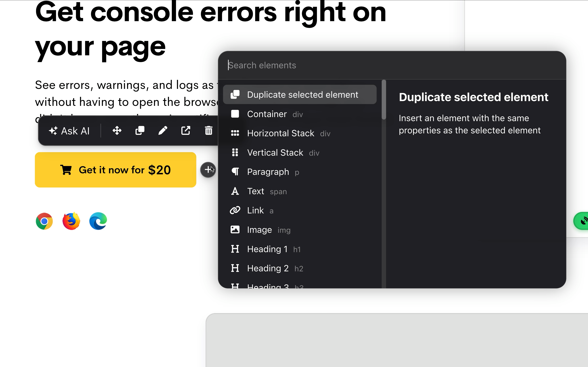Click the green call widget on the right edge

pos(583,221)
